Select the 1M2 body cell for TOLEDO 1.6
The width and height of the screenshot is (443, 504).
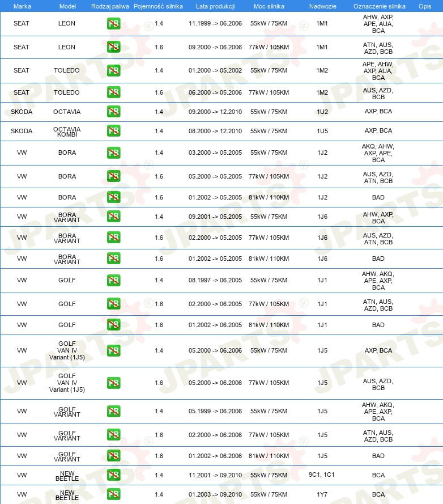pyautogui.click(x=322, y=92)
